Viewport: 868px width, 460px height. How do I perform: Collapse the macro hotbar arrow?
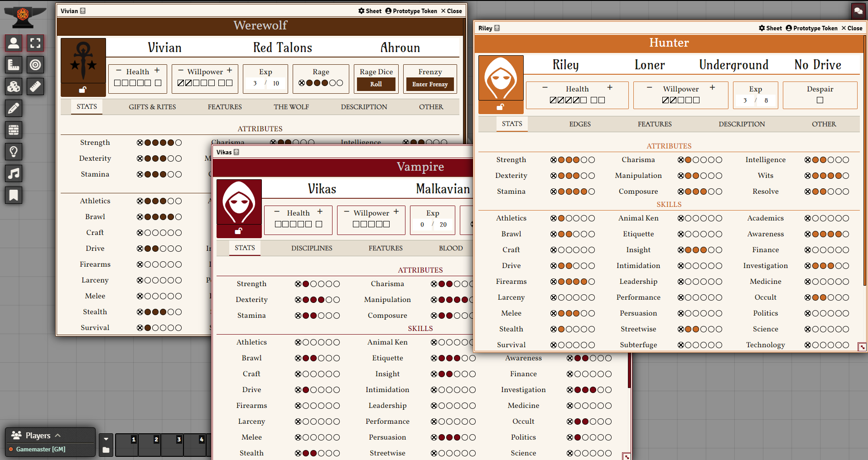tap(106, 439)
